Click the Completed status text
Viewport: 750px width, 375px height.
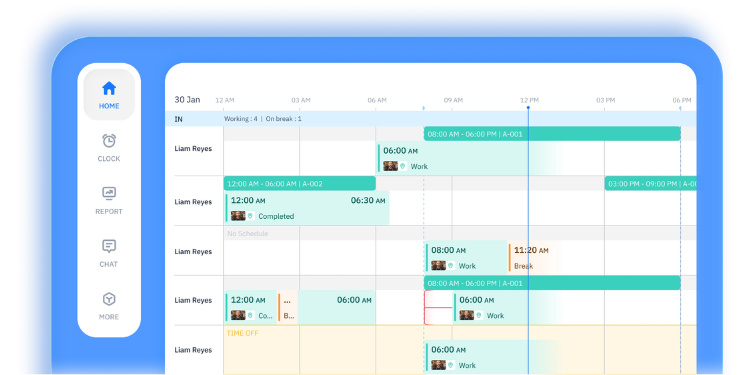tap(276, 216)
